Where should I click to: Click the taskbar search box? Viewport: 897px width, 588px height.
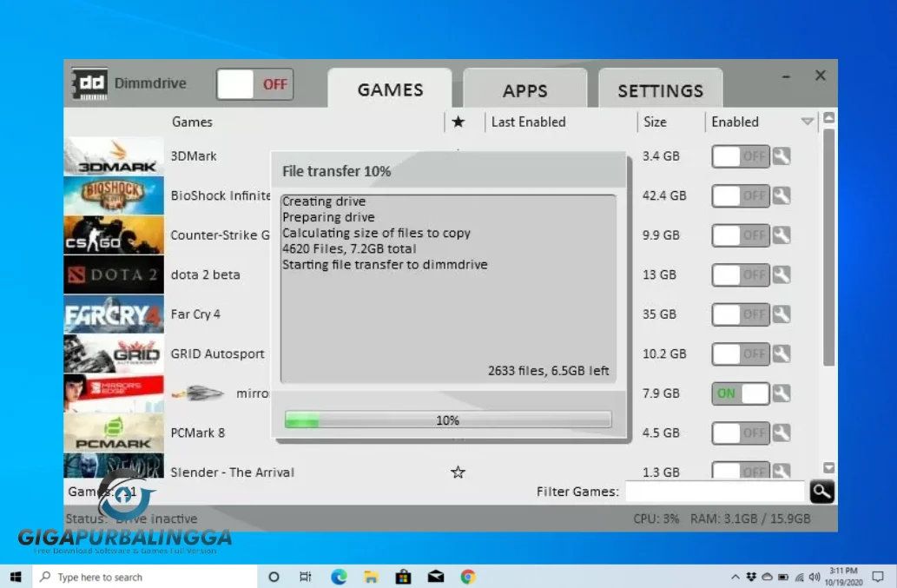144,577
